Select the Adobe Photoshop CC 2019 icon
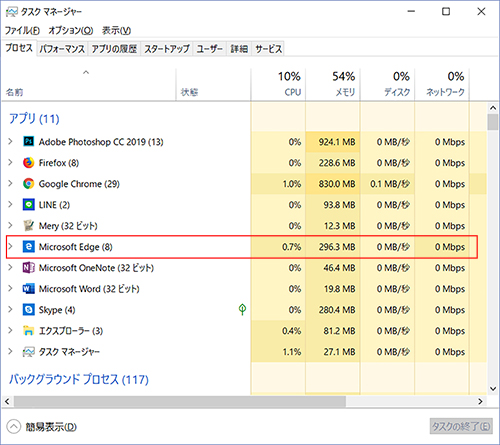Screen dimensions: 500x445 pos(28,142)
